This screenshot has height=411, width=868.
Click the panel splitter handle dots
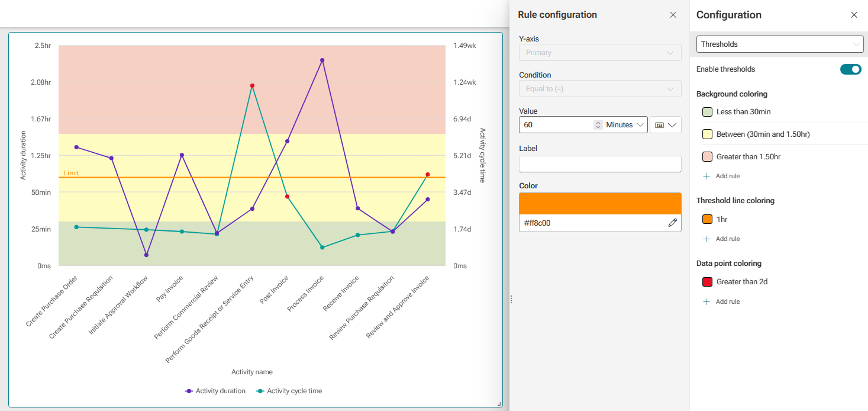tap(511, 300)
